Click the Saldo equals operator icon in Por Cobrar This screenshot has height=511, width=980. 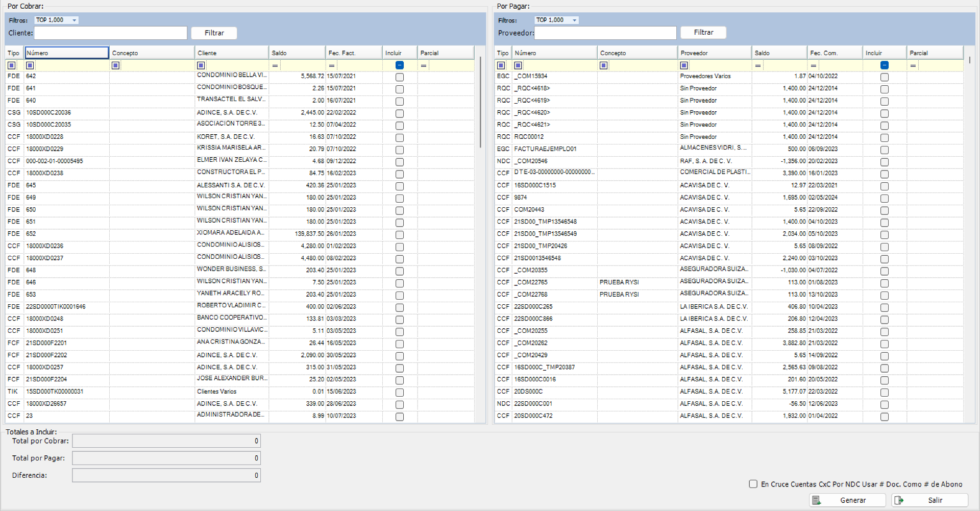point(275,65)
